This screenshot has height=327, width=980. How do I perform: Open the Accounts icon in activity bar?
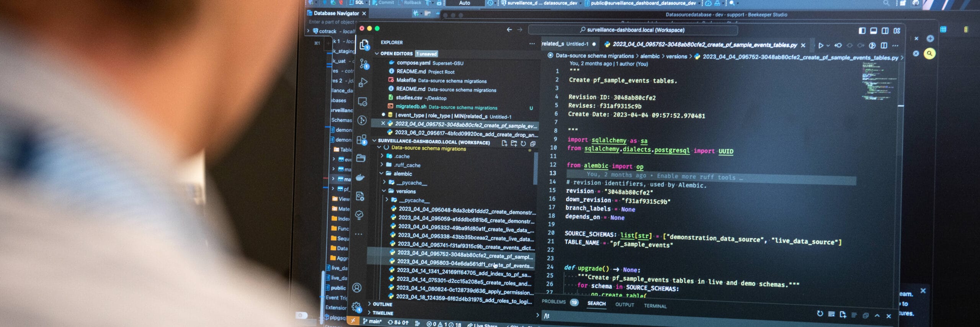point(357,288)
